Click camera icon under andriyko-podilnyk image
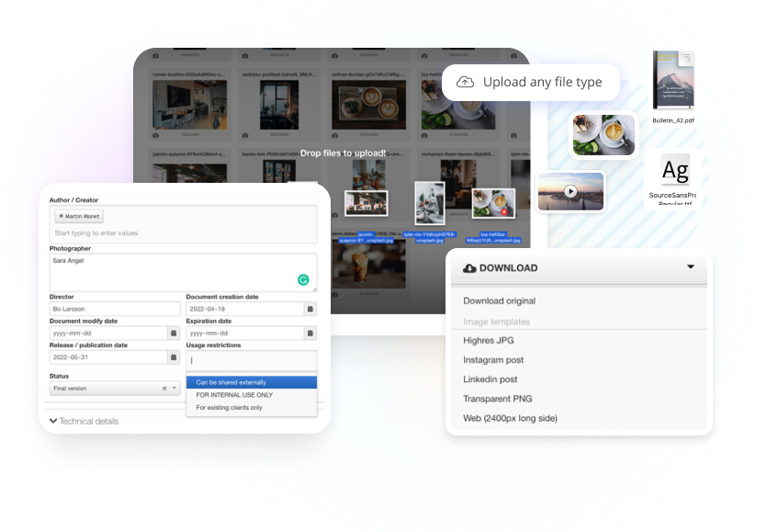This screenshot has height=532, width=767. pyautogui.click(x=245, y=136)
